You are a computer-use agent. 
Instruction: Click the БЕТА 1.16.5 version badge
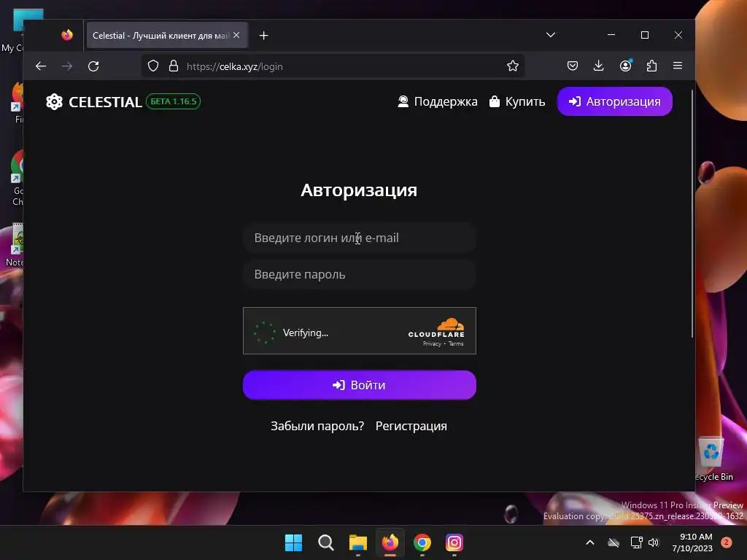pyautogui.click(x=174, y=101)
